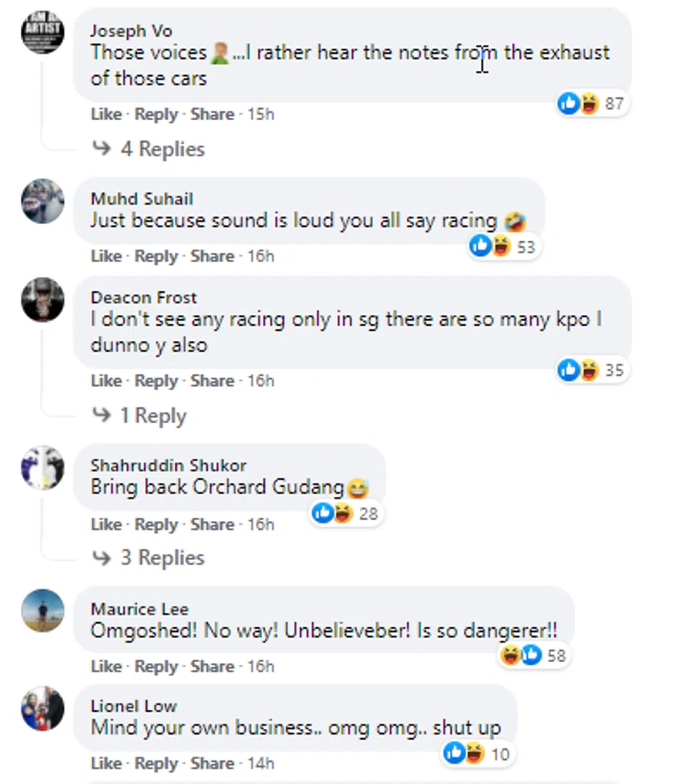This screenshot has width=687, height=784.
Task: Open Shahruddin Shukor's profile picture
Action: click(x=43, y=468)
